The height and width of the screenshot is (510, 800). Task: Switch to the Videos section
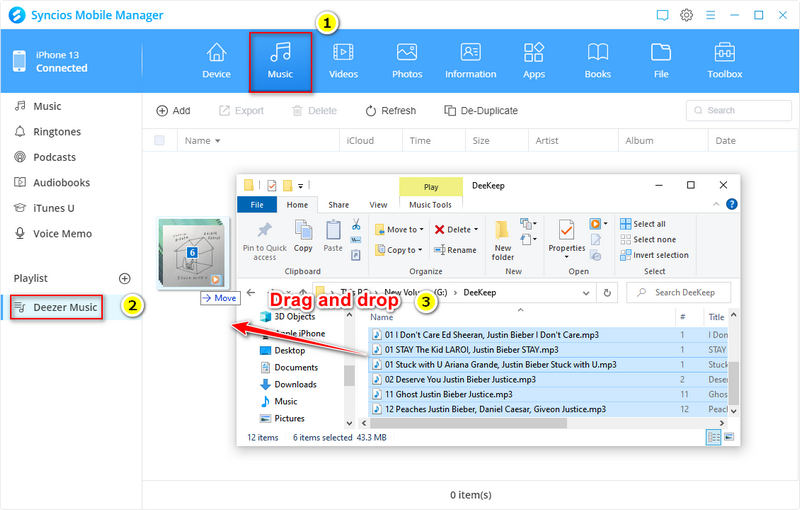pyautogui.click(x=343, y=61)
